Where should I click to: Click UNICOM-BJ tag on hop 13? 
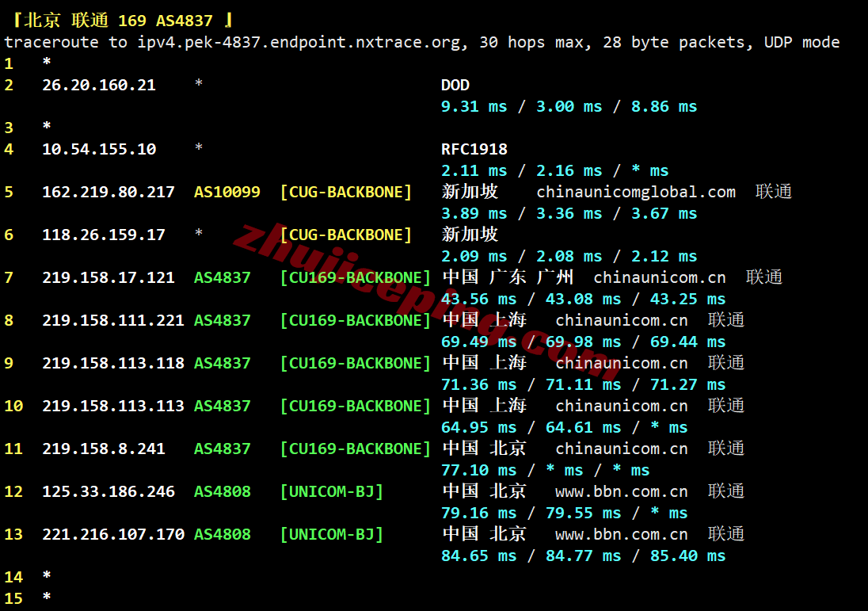click(332, 534)
